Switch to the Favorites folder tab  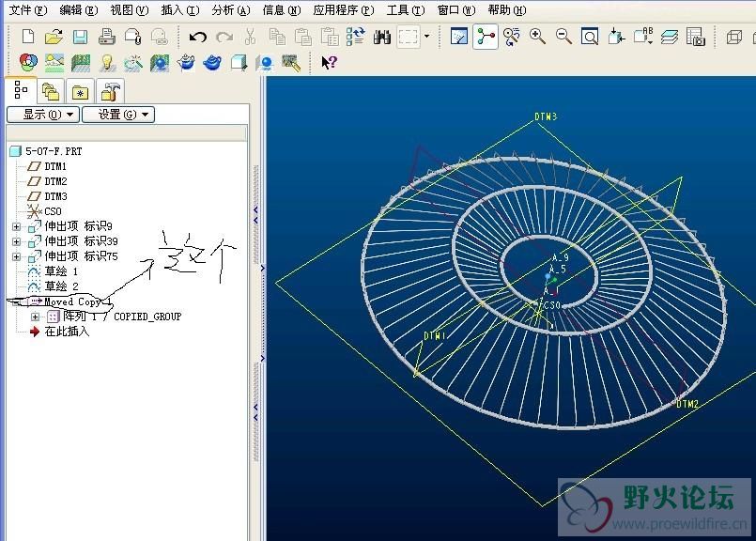tap(80, 91)
